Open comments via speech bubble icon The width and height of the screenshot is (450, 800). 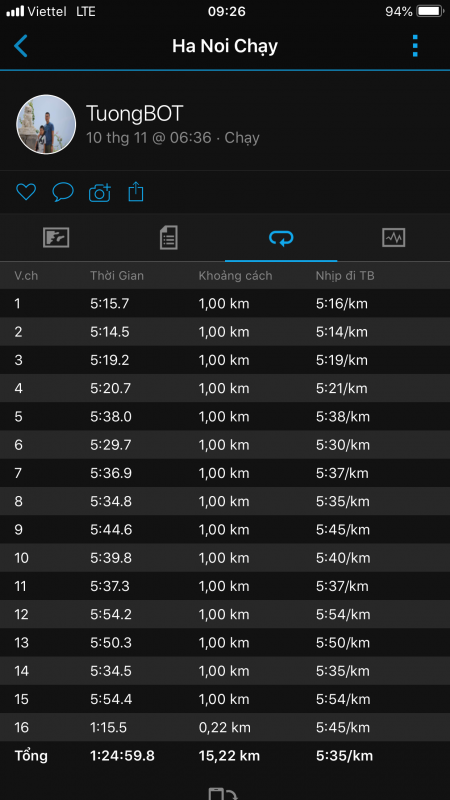click(x=63, y=192)
